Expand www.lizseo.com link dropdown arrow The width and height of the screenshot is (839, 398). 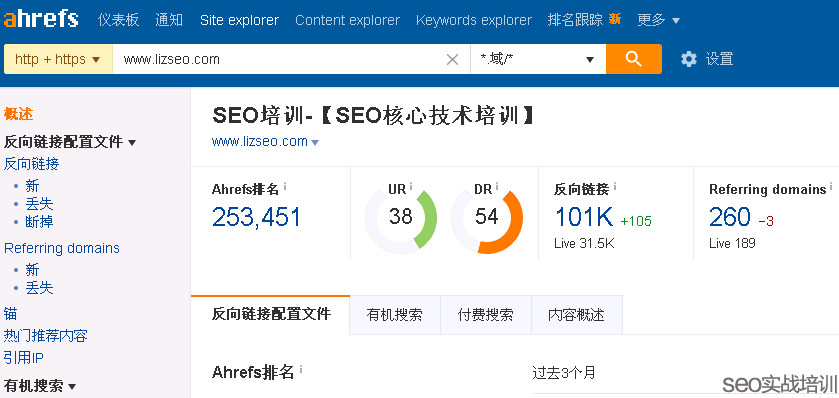tap(315, 143)
